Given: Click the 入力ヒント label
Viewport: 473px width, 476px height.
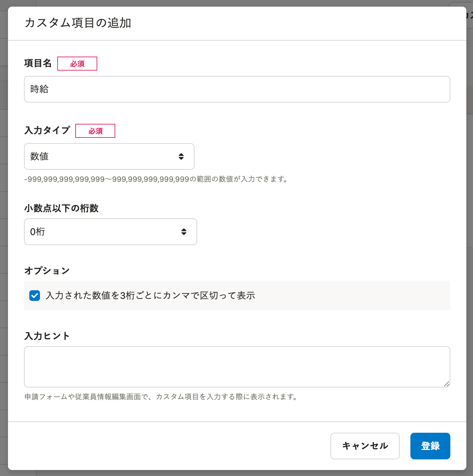Looking at the screenshot, I should tap(47, 336).
